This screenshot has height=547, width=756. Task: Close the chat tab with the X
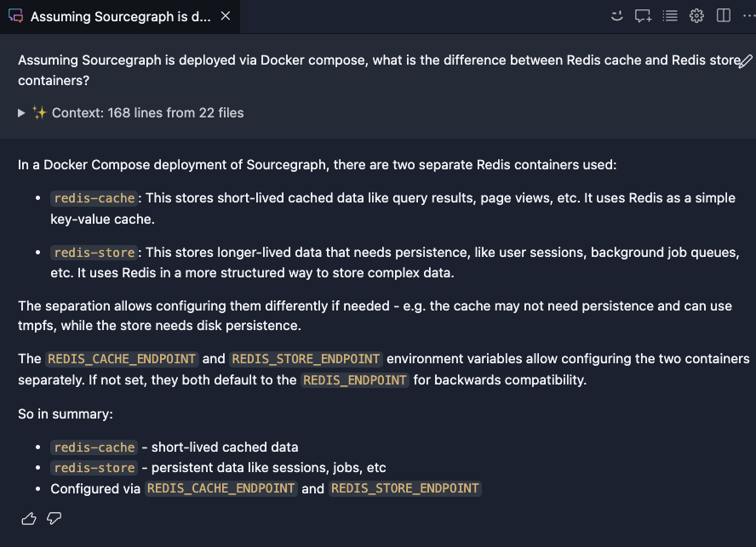225,17
